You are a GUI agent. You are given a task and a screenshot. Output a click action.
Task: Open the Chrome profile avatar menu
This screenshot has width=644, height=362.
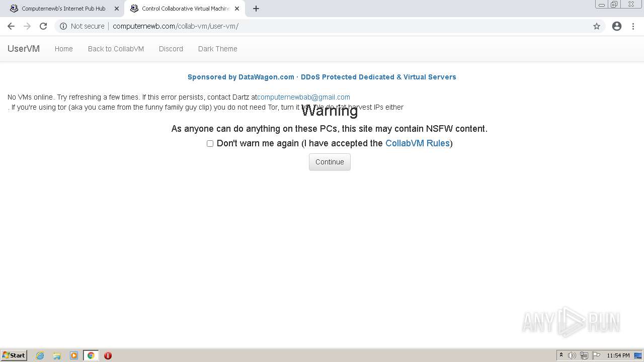(617, 26)
